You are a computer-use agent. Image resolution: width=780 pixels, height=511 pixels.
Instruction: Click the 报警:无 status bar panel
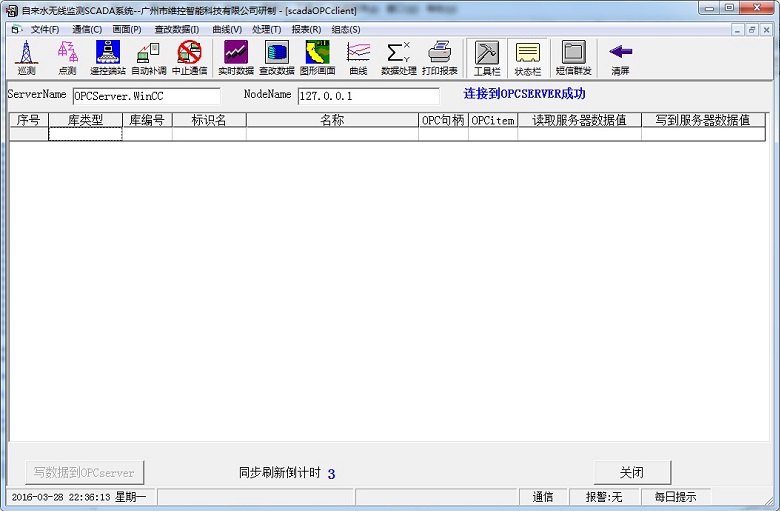click(x=604, y=497)
